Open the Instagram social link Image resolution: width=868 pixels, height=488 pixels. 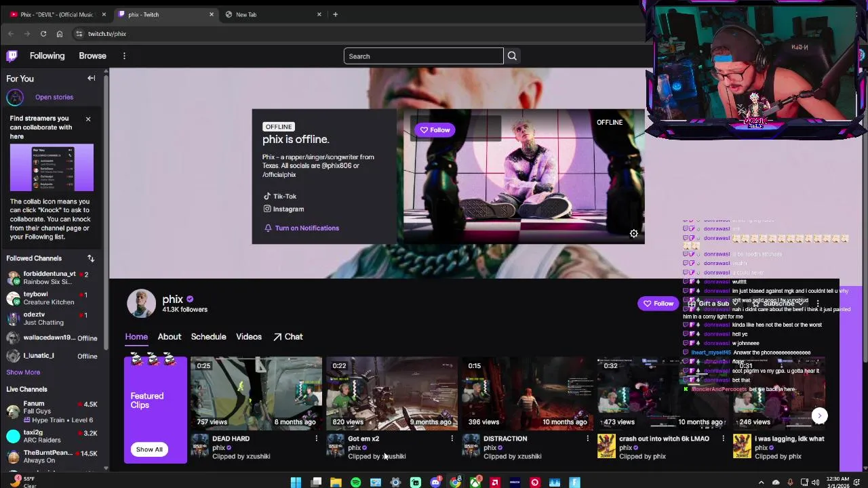pyautogui.click(x=283, y=209)
